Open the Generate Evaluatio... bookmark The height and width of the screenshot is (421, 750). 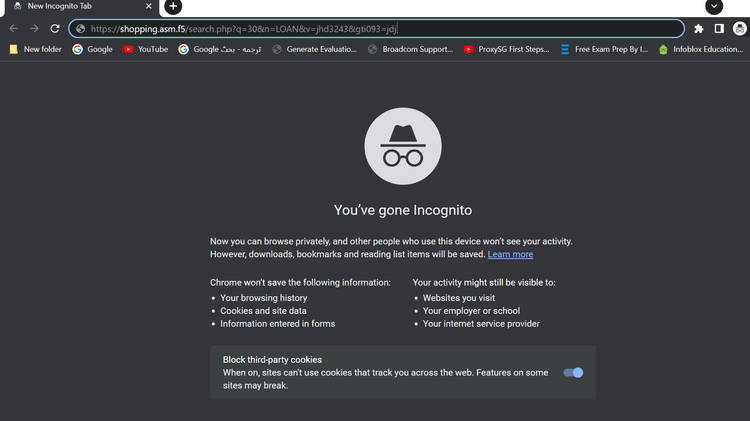pos(314,49)
